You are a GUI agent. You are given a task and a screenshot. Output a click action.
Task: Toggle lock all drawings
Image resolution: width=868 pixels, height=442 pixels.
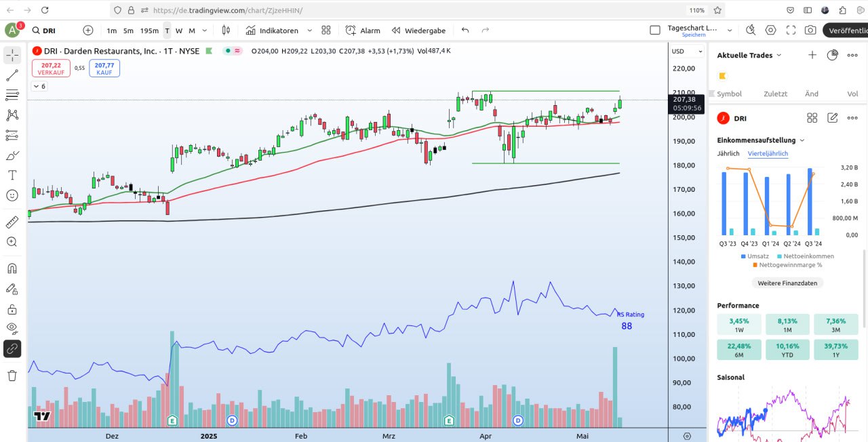click(x=12, y=309)
